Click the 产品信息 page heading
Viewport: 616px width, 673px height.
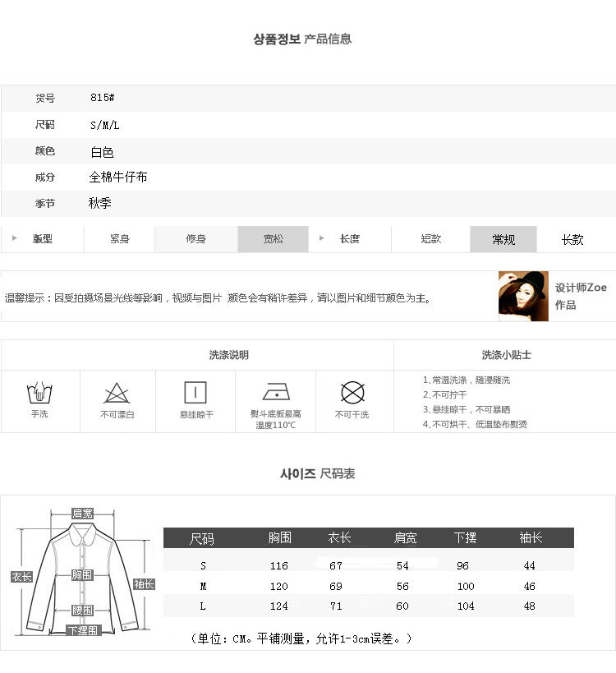click(x=328, y=39)
